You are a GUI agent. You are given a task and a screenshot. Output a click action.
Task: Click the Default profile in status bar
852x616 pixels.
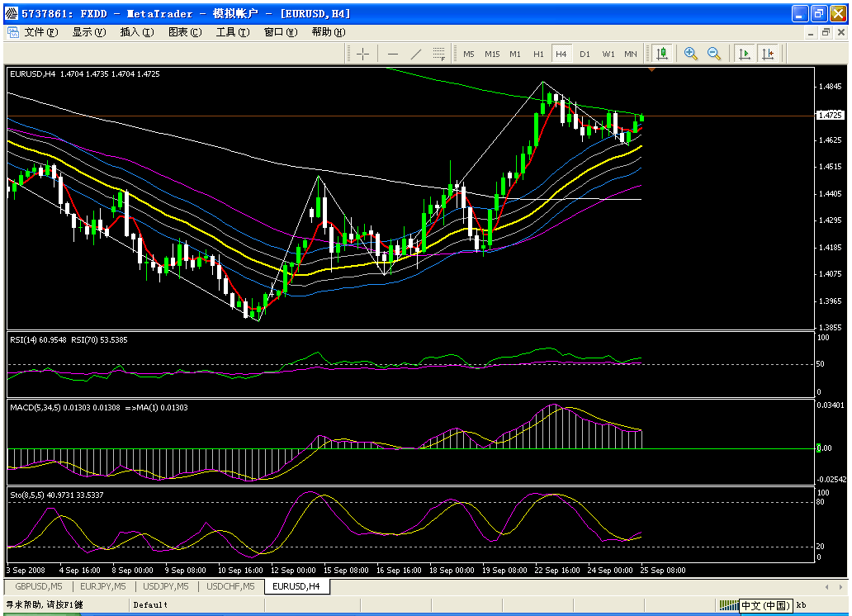(x=150, y=605)
